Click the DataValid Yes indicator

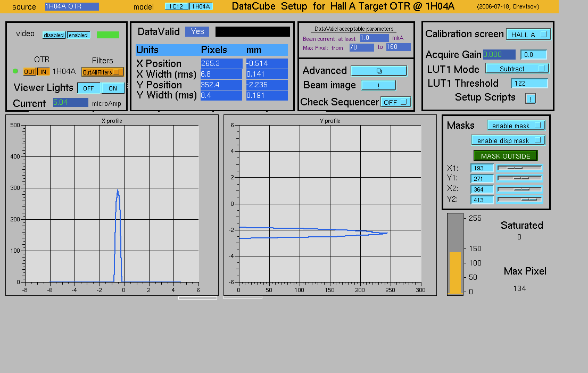coord(197,31)
